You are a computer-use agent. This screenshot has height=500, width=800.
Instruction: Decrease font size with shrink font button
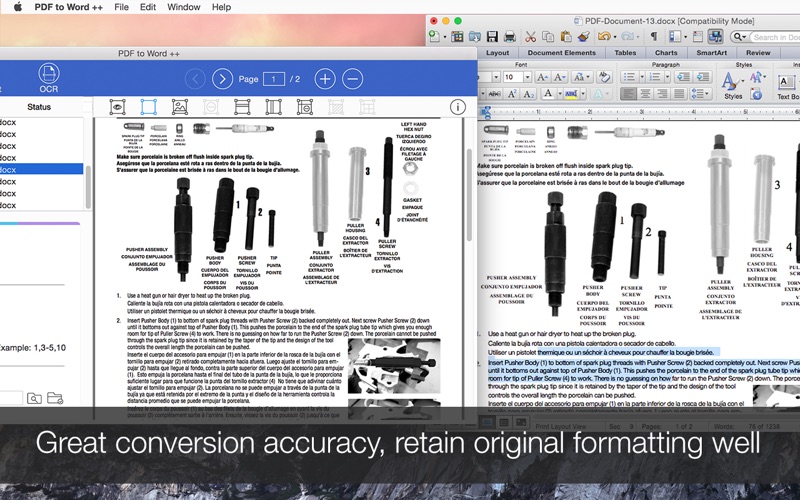point(560,77)
